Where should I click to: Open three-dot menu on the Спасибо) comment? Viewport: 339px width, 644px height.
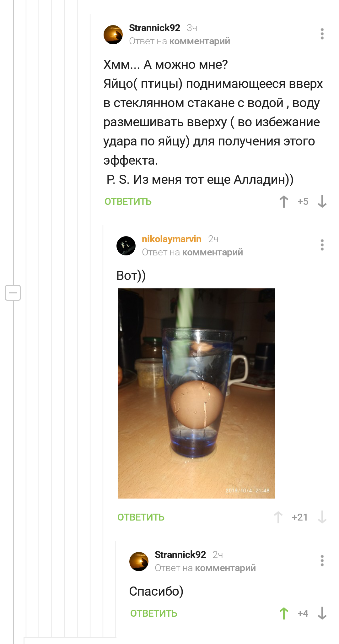tap(322, 561)
